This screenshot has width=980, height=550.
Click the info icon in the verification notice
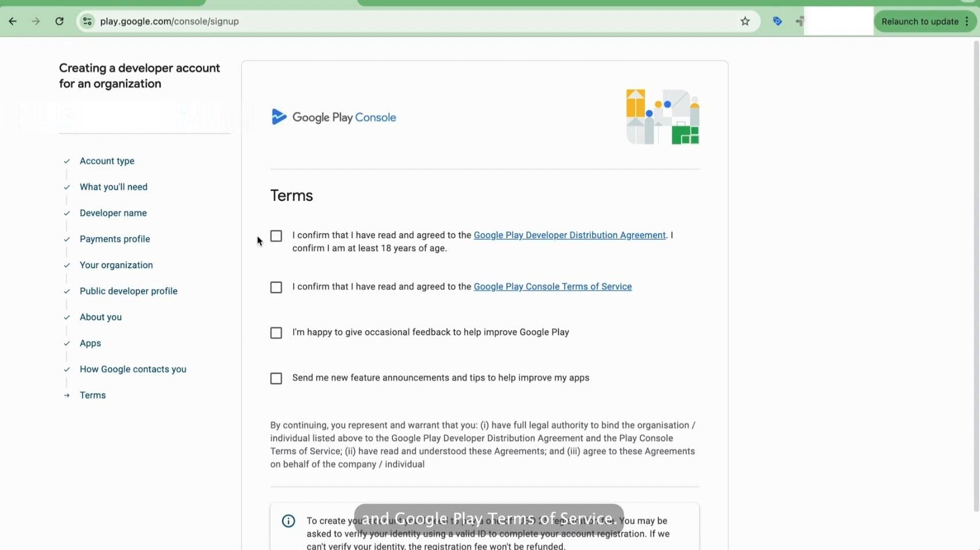[288, 521]
